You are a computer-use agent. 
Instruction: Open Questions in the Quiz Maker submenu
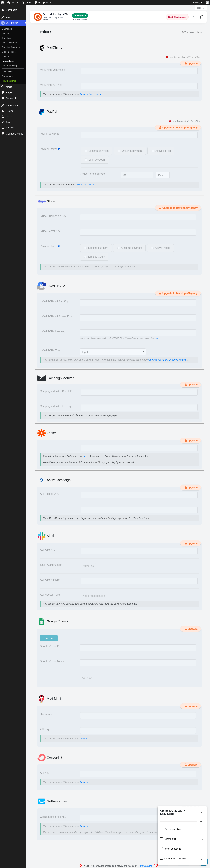[7, 38]
